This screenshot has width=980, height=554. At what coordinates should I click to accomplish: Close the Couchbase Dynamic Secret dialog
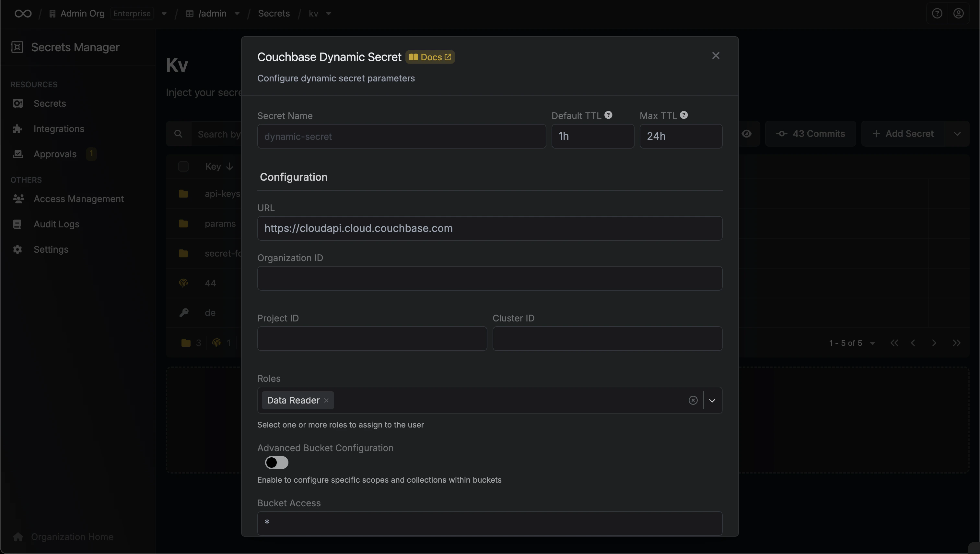(716, 55)
